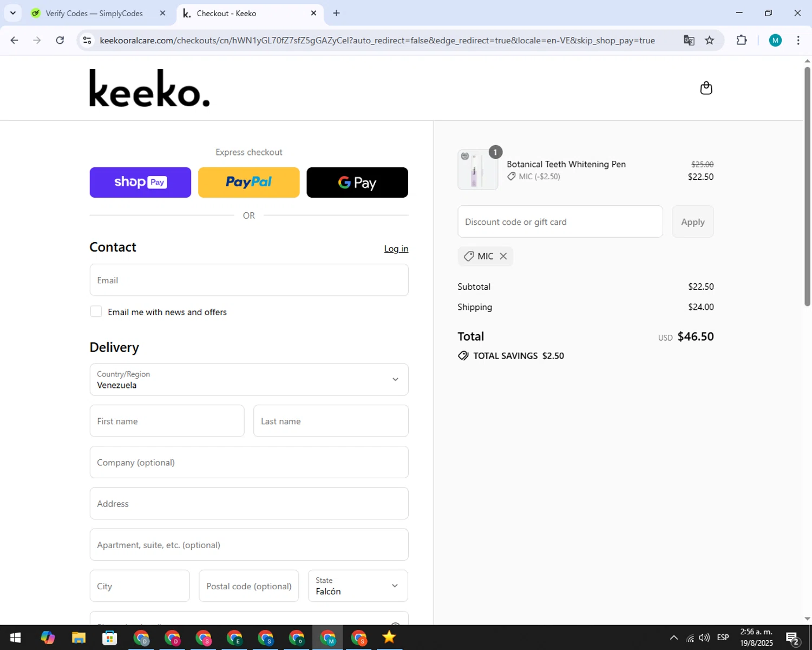This screenshot has height=650, width=812.
Task: Open the volume tray icon
Action: (x=704, y=638)
